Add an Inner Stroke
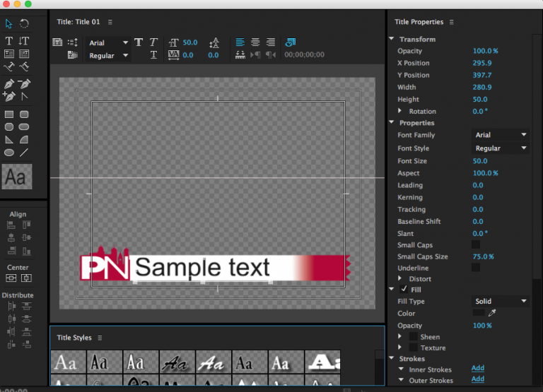Image resolution: width=543 pixels, height=392 pixels. [478, 368]
